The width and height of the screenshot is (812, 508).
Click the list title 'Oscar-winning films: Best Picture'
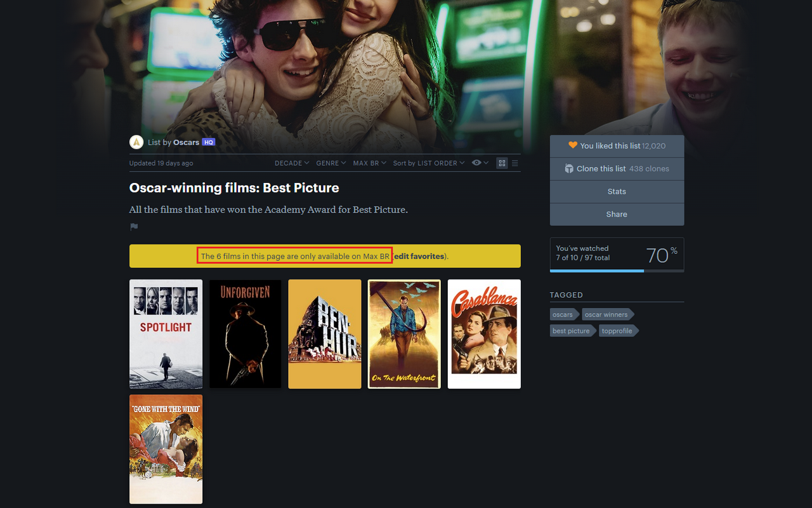coord(234,188)
